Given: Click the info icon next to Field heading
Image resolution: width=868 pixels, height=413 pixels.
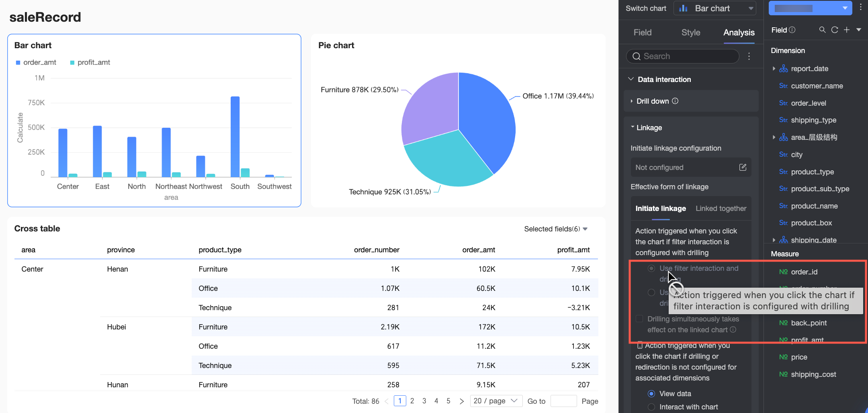Looking at the screenshot, I should click(792, 30).
